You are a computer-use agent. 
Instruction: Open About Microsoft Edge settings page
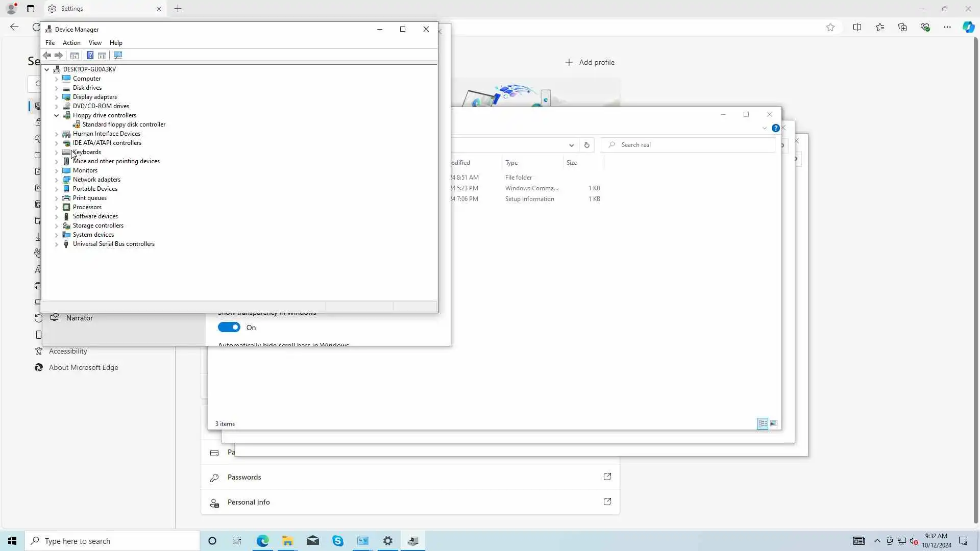[83, 367]
